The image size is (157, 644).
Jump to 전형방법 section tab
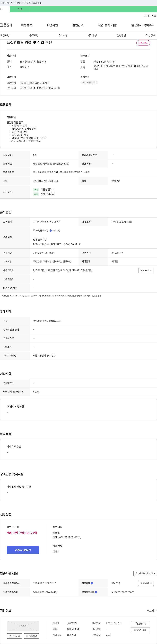pyautogui.click(x=121, y=36)
